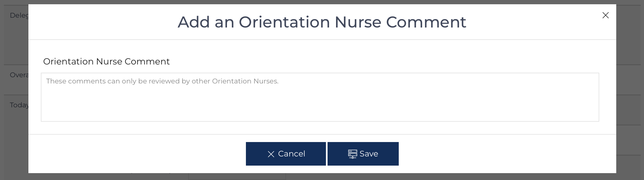
Task: Save the orientation nurse comment
Action: tap(363, 154)
